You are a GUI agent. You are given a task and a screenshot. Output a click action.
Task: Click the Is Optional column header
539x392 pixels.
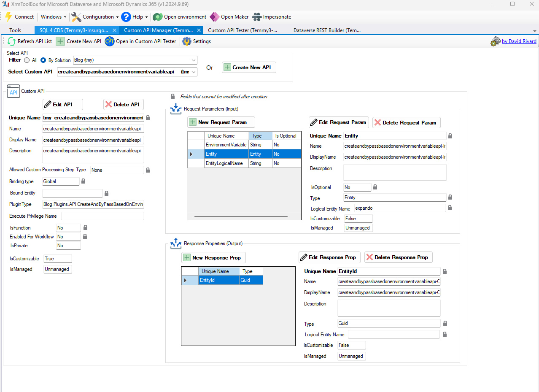click(286, 136)
